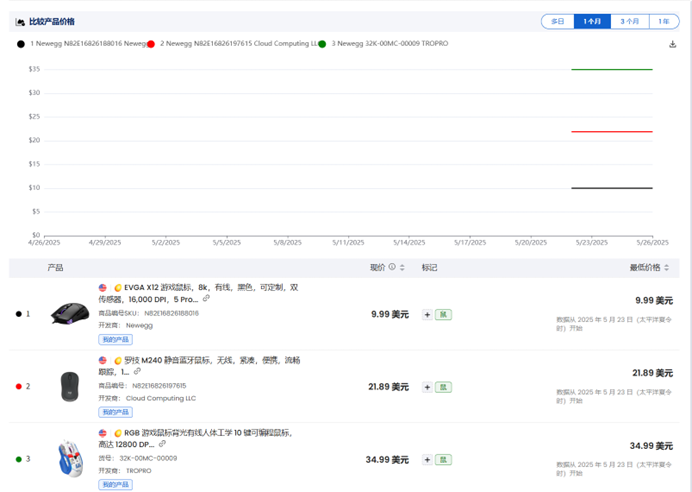Add a tag to the EVGA X12 row
Image resolution: width=692 pixels, height=492 pixels.
pyautogui.click(x=427, y=315)
